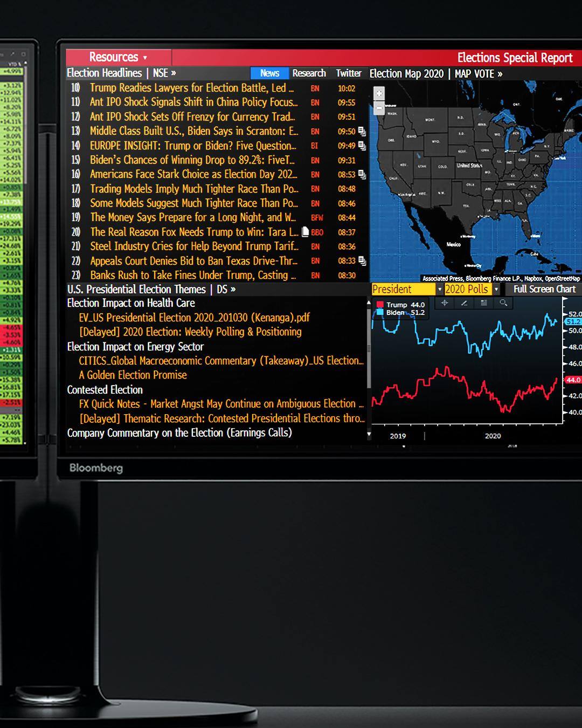Click the 10:02 timestamp in headlines
The width and height of the screenshot is (582, 728).
[x=347, y=88]
